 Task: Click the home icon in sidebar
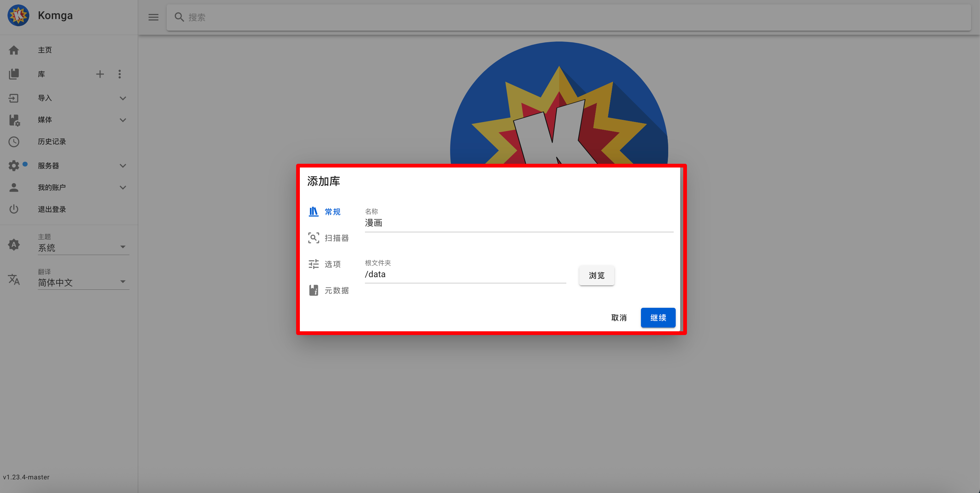tap(14, 50)
